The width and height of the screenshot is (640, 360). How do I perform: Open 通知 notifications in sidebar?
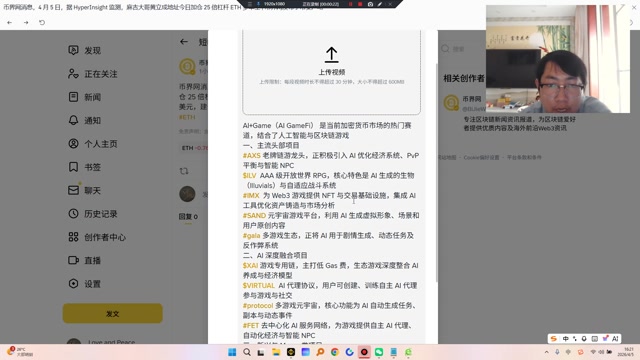tap(84, 120)
